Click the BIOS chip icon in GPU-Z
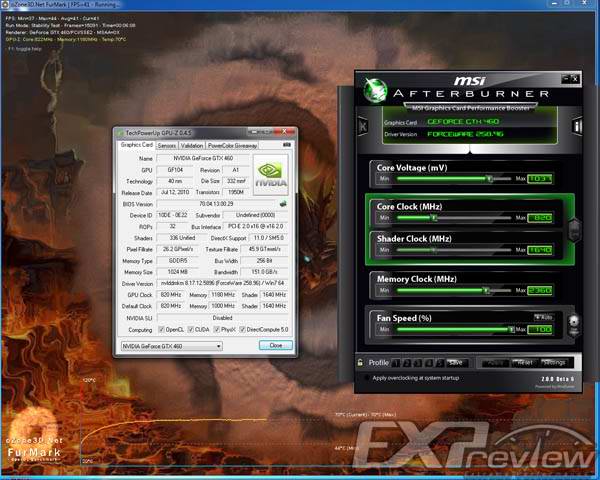 (283, 204)
